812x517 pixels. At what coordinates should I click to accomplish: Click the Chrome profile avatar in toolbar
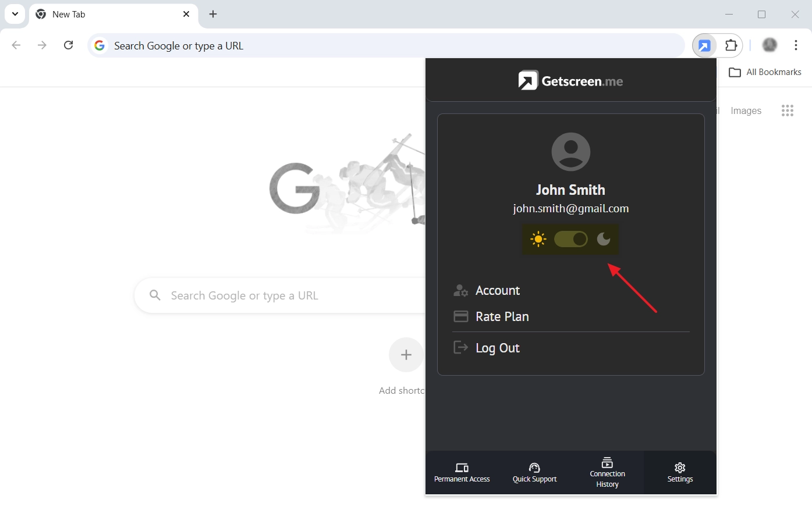pos(770,45)
